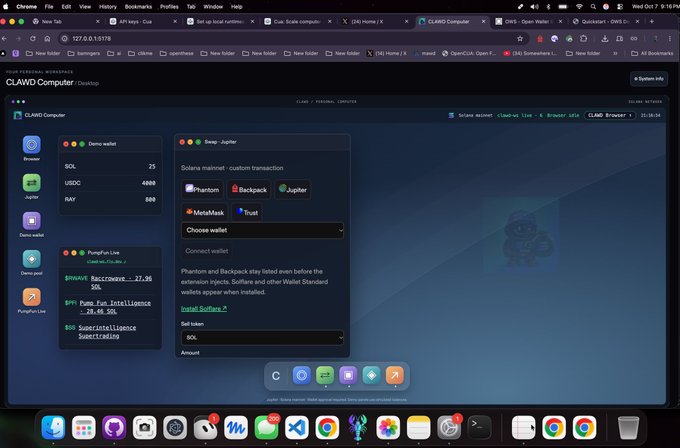Open the Raccrowave token link
The image size is (680, 448).
tap(121, 282)
